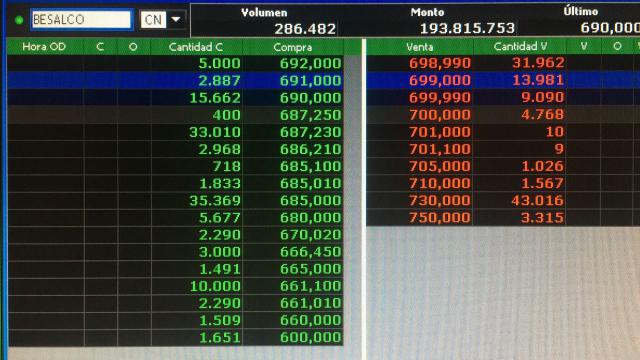Click the CN combo box text
The width and height of the screenshot is (640, 360).
point(153,20)
